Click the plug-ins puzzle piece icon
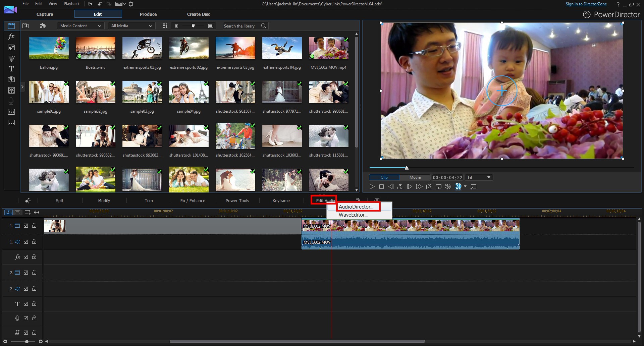The image size is (644, 346). tap(43, 26)
